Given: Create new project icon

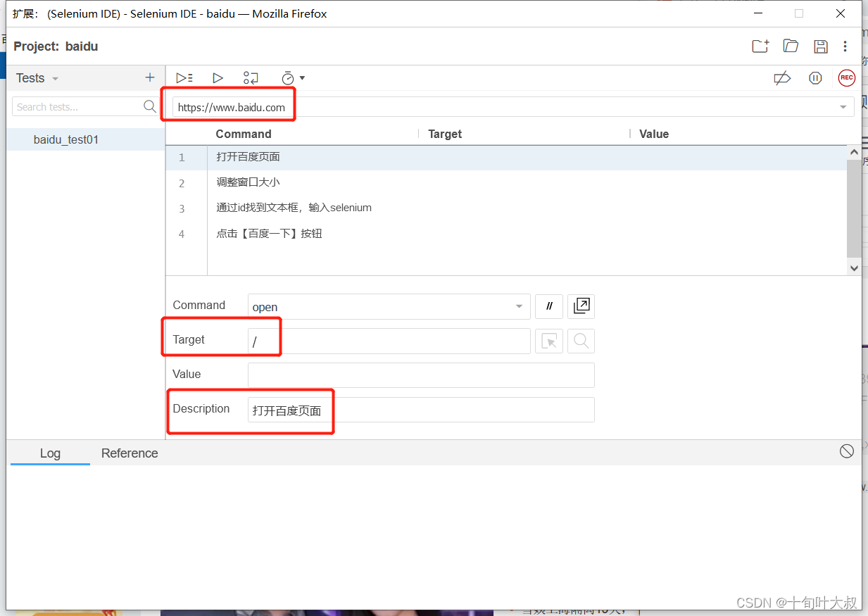Looking at the screenshot, I should point(760,46).
